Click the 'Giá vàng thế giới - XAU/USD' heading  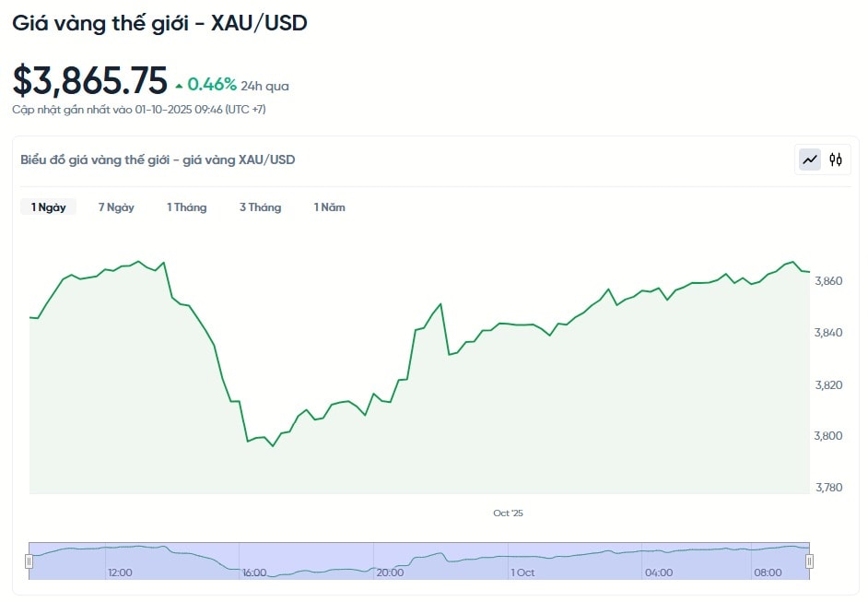click(159, 23)
